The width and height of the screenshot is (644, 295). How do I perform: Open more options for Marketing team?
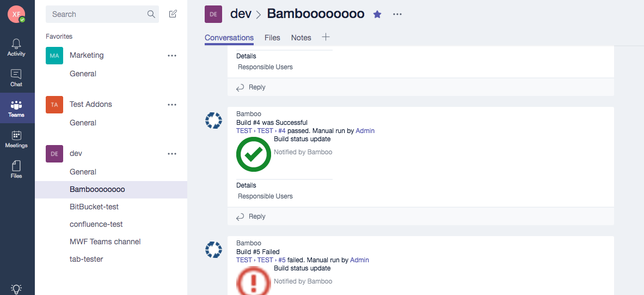pyautogui.click(x=172, y=56)
